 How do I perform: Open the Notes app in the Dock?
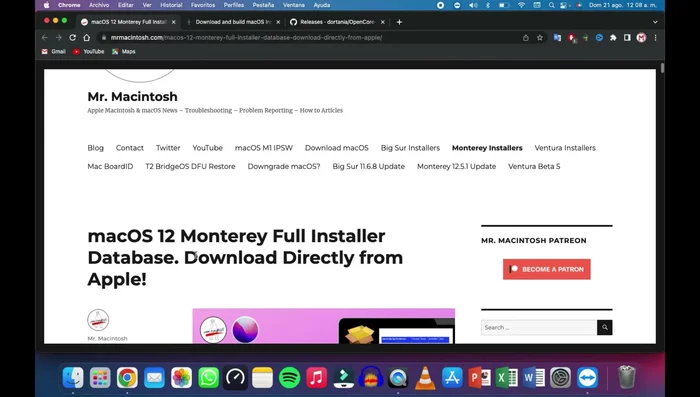pos(262,378)
